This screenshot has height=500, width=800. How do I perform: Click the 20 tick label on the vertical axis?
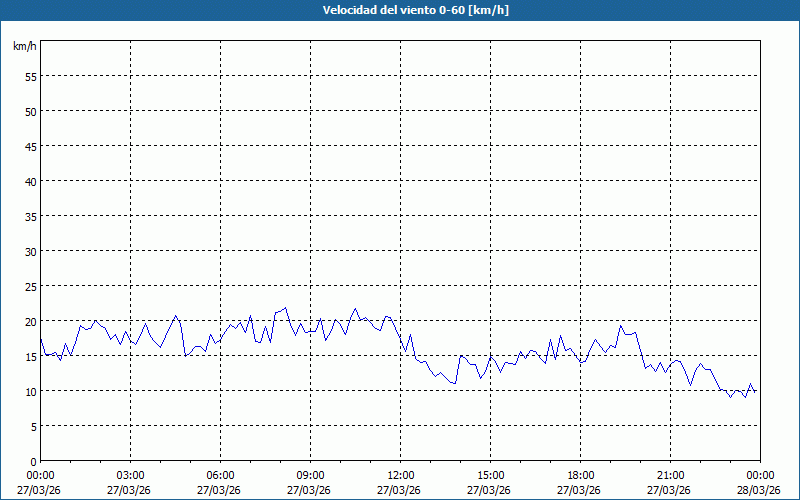pyautogui.click(x=30, y=321)
